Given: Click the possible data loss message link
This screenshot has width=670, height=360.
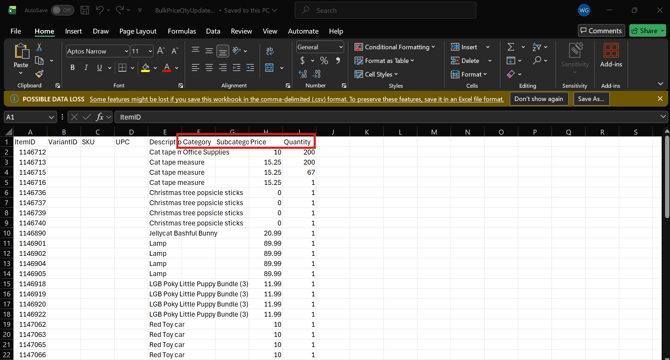Looking at the screenshot, I should tap(297, 99).
